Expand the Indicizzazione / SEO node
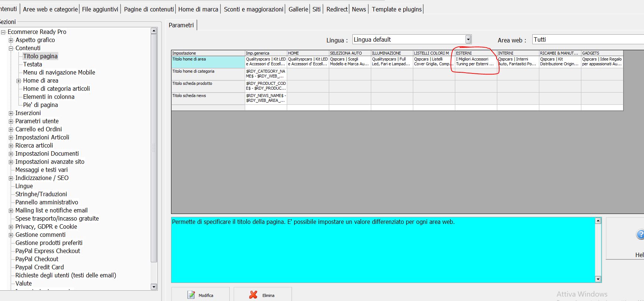The height and width of the screenshot is (301, 644). [11, 178]
